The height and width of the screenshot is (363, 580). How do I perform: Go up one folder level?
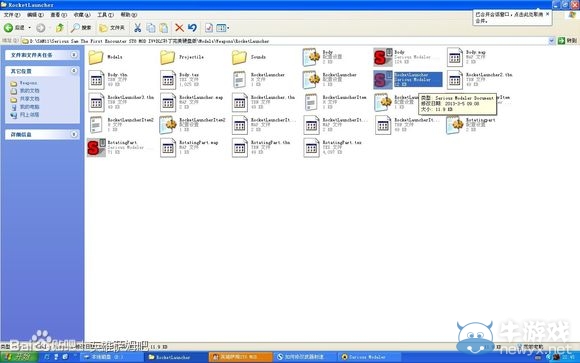(60, 28)
